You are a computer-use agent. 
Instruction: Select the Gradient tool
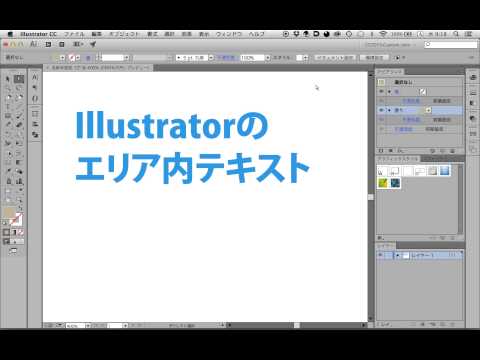tap(19, 162)
